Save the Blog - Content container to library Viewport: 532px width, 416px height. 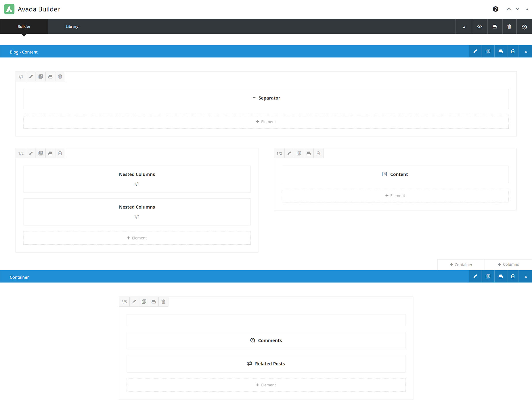[x=501, y=51]
